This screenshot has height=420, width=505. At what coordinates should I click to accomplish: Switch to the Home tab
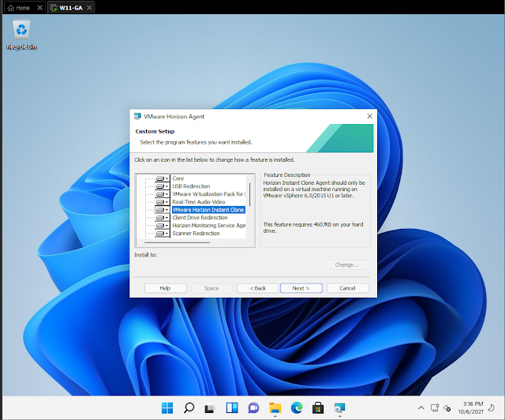pyautogui.click(x=19, y=8)
